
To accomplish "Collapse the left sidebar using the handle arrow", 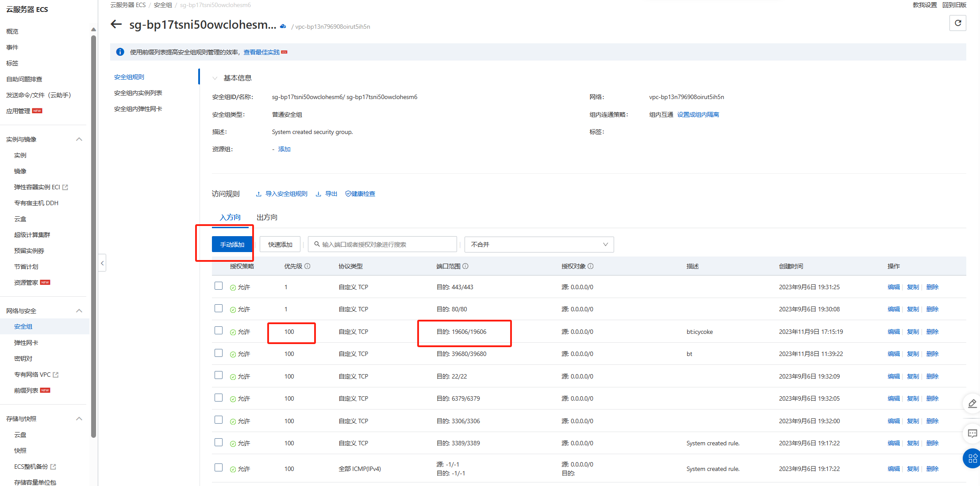I will tap(102, 263).
